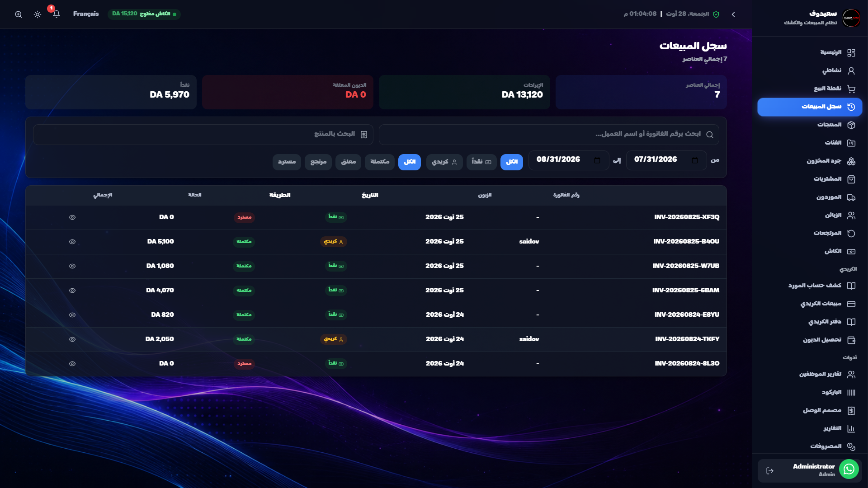Focus the invoice number or customer search field
This screenshot has height=488, width=868.
549,135
